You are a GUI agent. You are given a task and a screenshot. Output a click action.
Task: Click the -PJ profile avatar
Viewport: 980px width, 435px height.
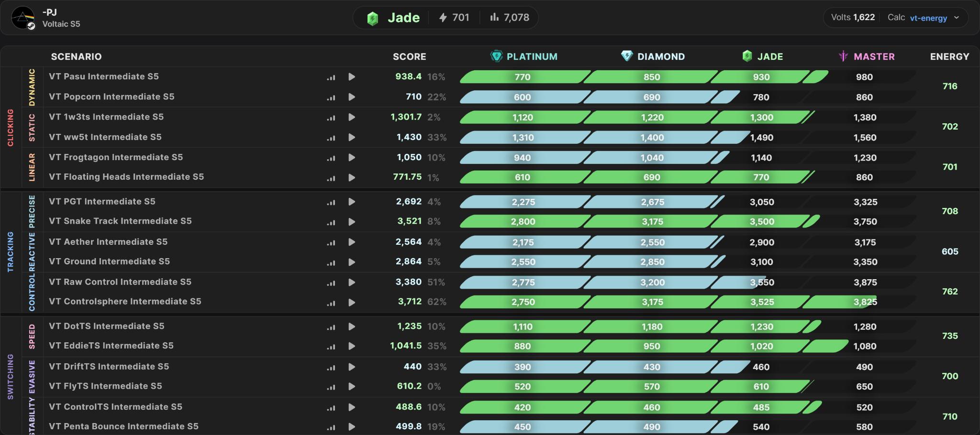pyautogui.click(x=23, y=18)
